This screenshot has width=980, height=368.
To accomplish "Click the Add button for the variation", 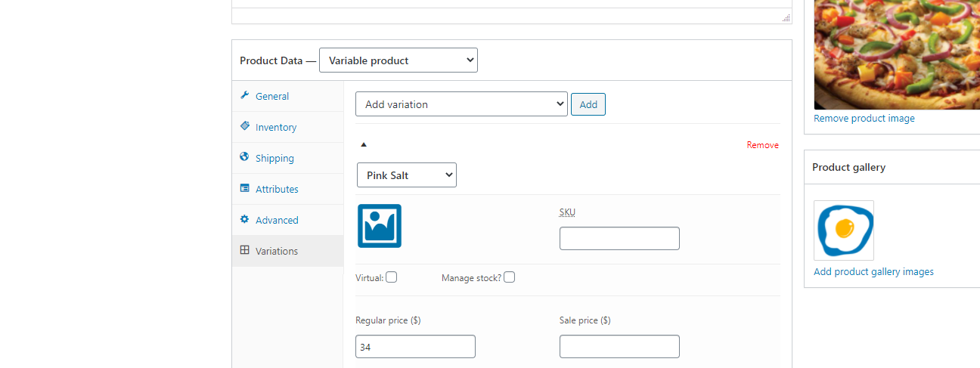I will coord(588,104).
